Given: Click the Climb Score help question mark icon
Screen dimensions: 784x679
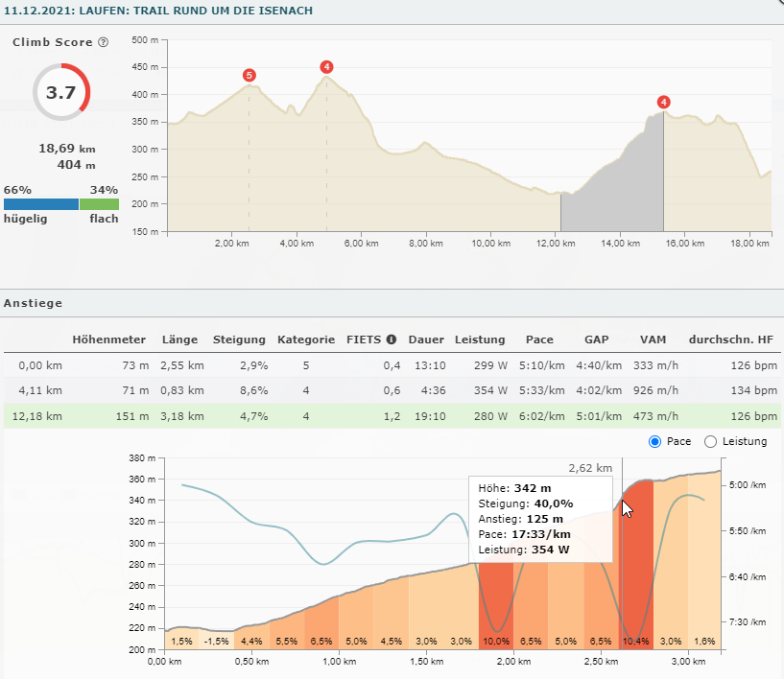Looking at the screenshot, I should tap(103, 43).
